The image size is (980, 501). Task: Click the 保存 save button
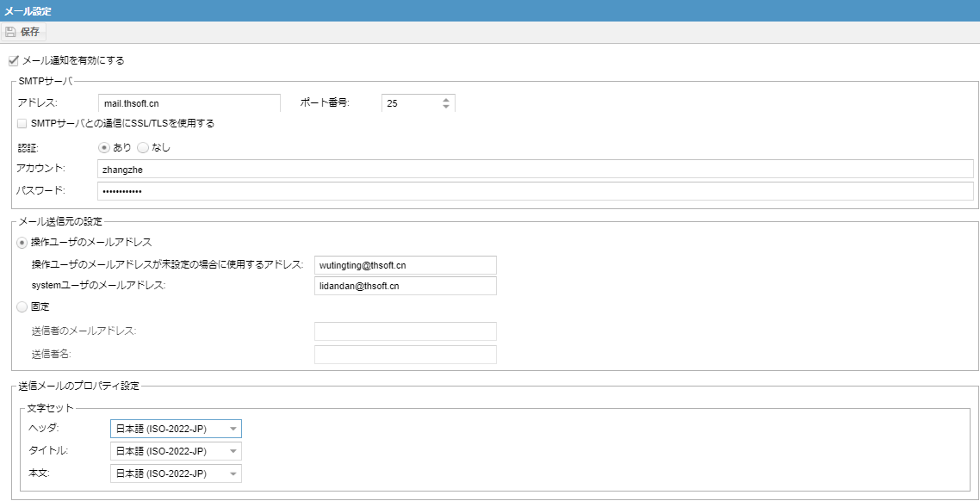point(23,33)
